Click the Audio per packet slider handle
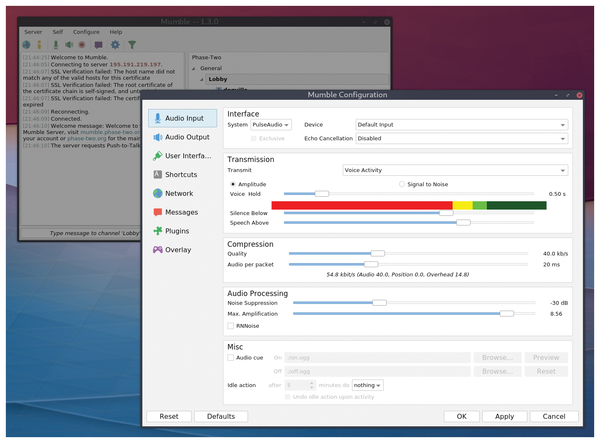The width and height of the screenshot is (600, 443). pos(371,264)
